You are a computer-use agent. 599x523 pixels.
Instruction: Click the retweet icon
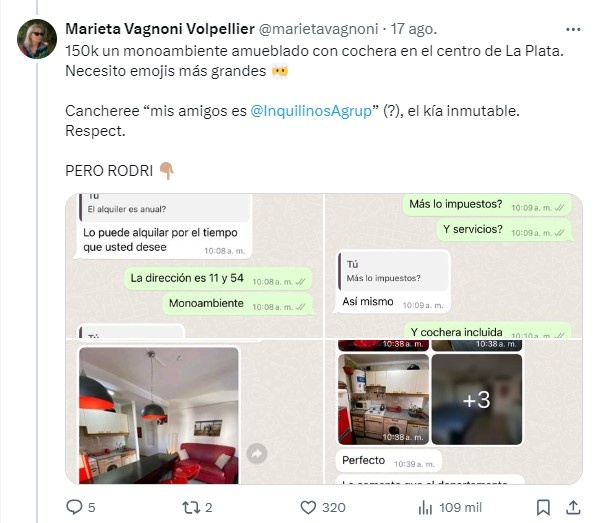191,507
